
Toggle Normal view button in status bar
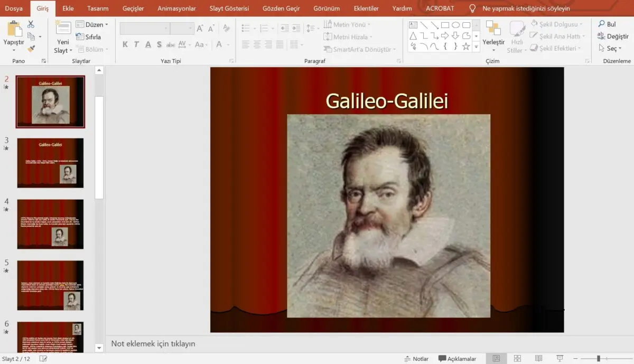(496, 359)
